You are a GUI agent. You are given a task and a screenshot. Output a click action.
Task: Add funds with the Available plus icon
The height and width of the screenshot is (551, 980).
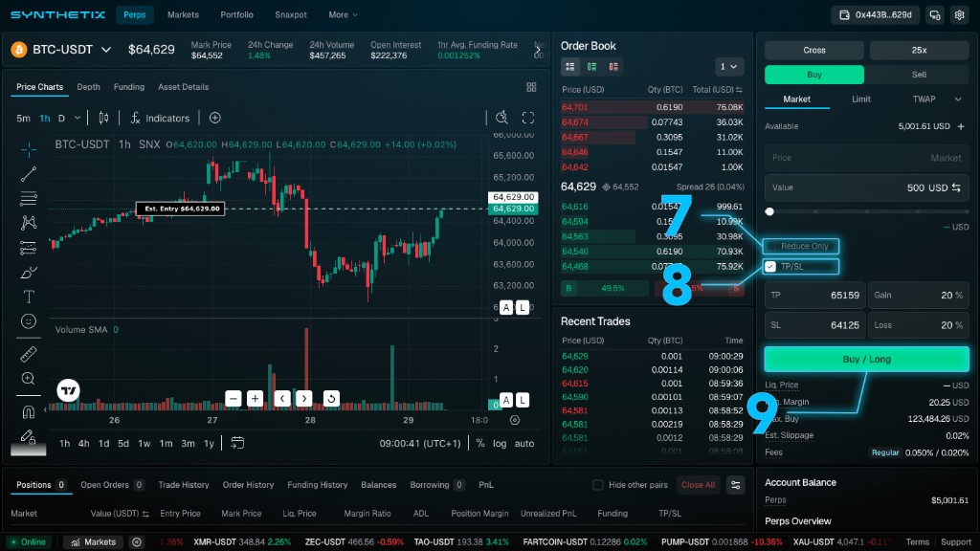coord(961,126)
